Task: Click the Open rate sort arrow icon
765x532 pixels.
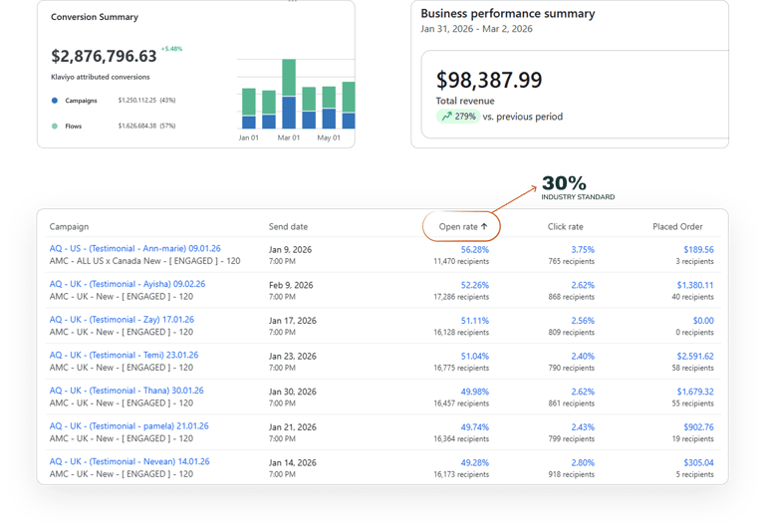Action: (x=484, y=226)
